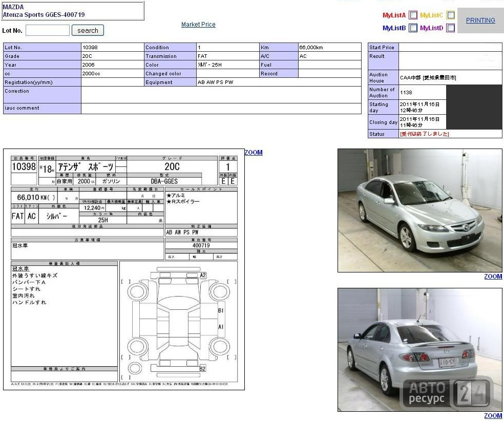The height and width of the screenshot is (421, 504).
Task: Select the transmission value FAT
Action: click(202, 56)
